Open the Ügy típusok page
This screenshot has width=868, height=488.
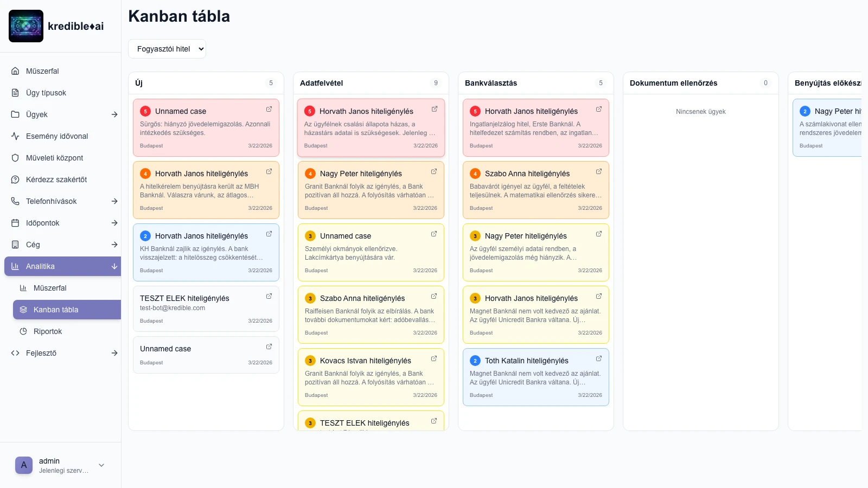click(46, 93)
